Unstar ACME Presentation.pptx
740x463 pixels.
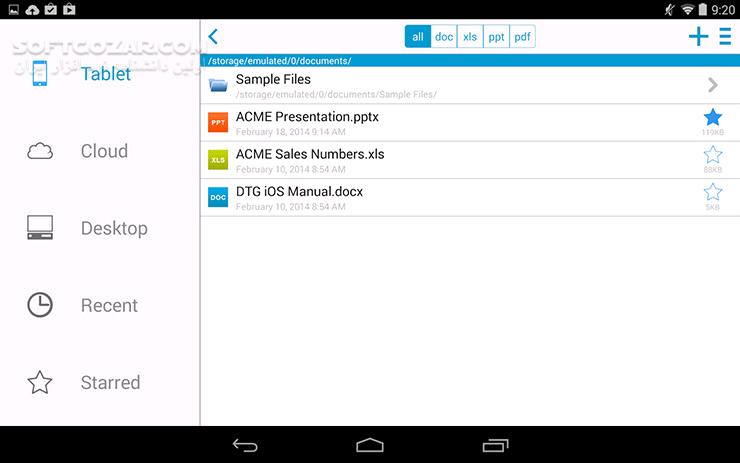click(x=713, y=118)
